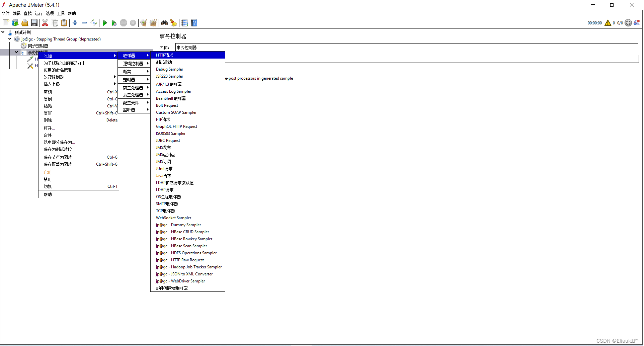Screen dimensions: 644x346
Task: Open the 工具 menu
Action: [61, 13]
